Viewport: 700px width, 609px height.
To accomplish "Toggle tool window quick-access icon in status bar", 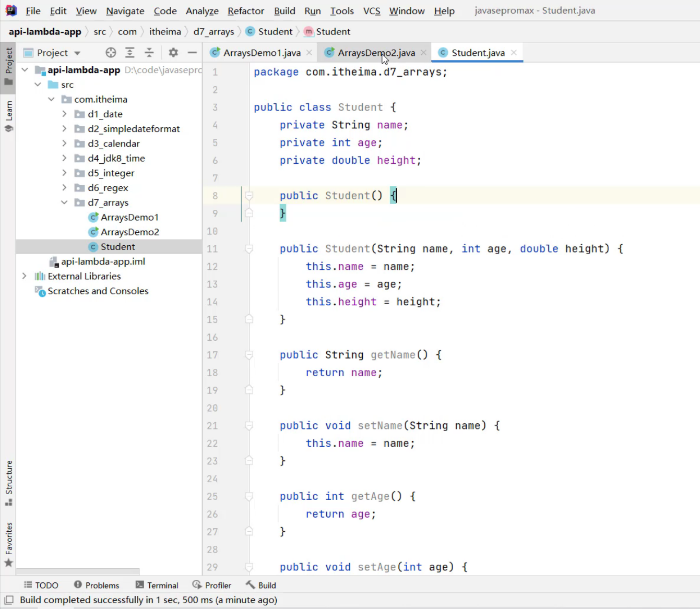I will pos(9,600).
